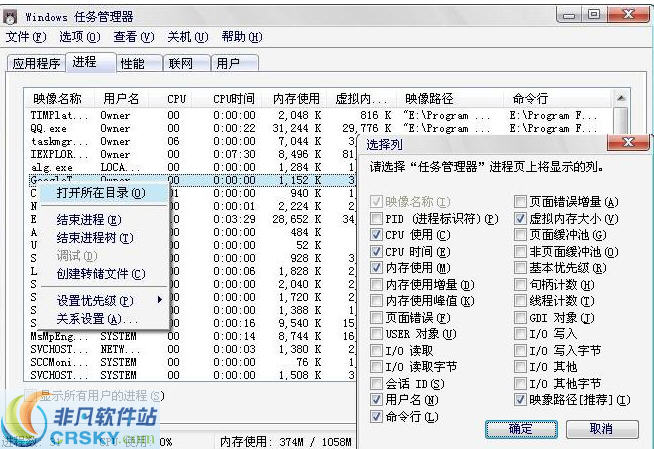Switch to the 联网 tab
Image resolution: width=654 pixels, height=449 pixels.
187,63
